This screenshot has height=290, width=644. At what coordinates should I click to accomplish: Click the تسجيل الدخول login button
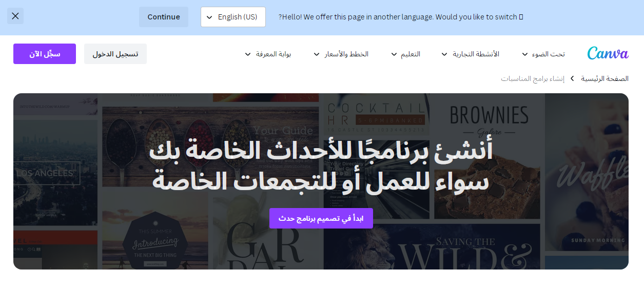pyautogui.click(x=115, y=54)
